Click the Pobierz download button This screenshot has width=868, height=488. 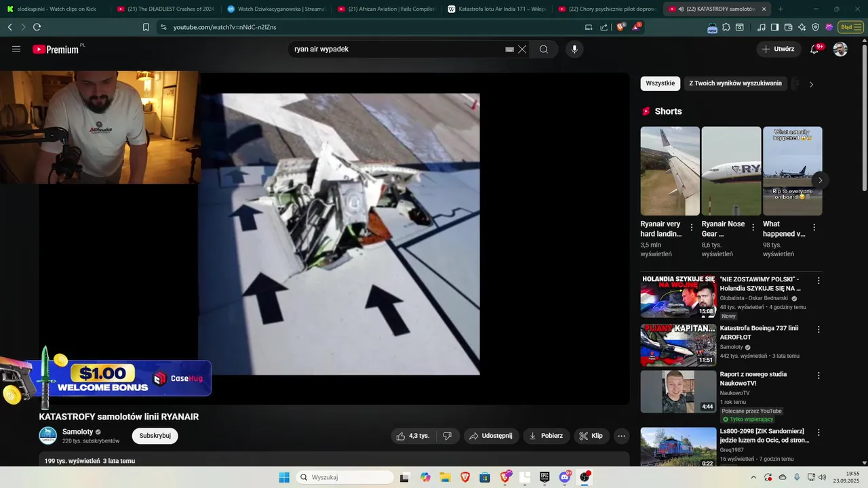tap(547, 436)
